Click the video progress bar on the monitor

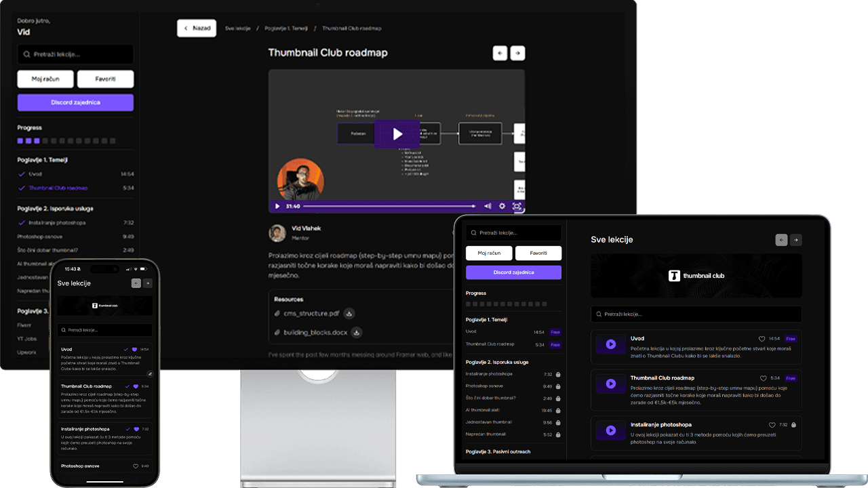tap(389, 206)
